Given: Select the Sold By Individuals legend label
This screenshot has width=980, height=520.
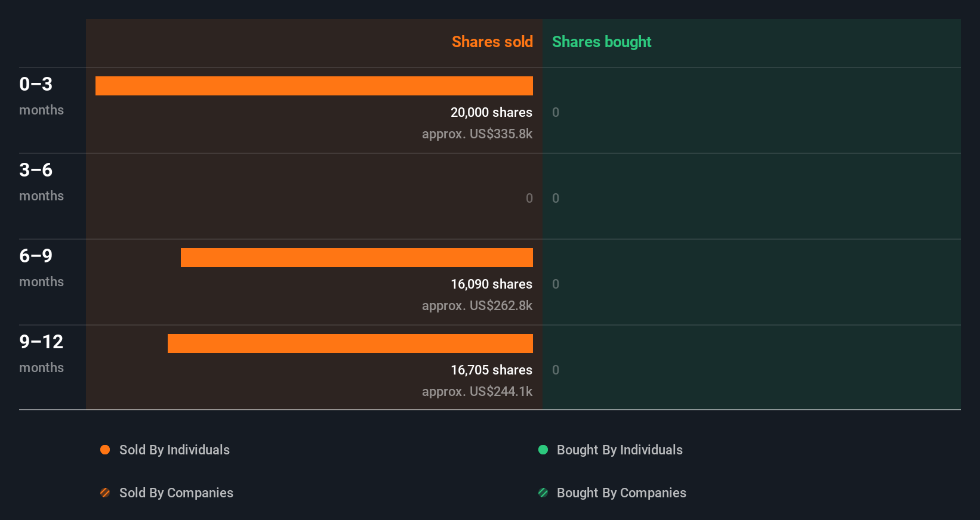Looking at the screenshot, I should [174, 450].
